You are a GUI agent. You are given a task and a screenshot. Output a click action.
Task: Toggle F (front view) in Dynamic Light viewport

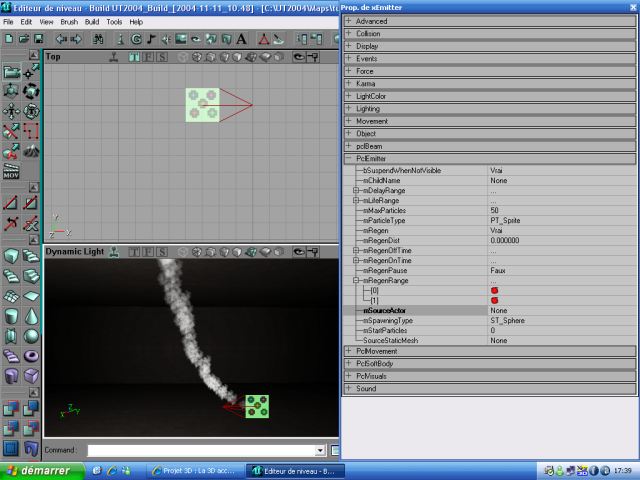point(148,252)
